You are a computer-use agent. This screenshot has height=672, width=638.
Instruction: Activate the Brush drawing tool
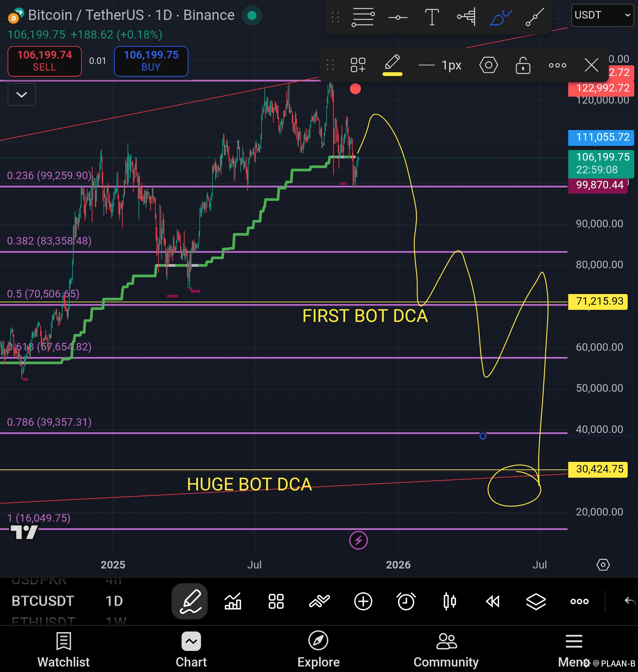501,17
